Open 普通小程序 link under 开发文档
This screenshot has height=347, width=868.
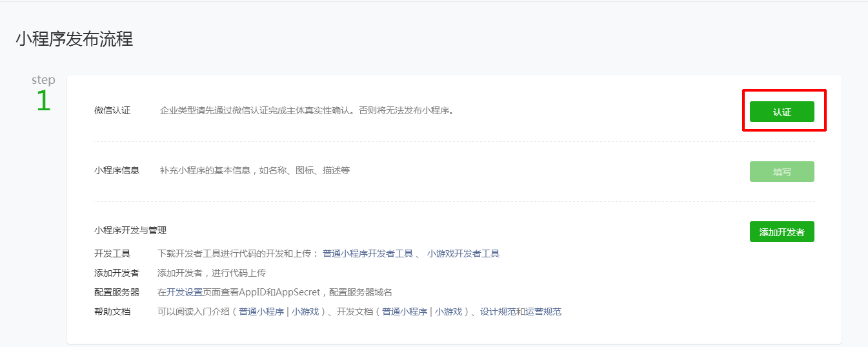pyautogui.click(x=405, y=312)
